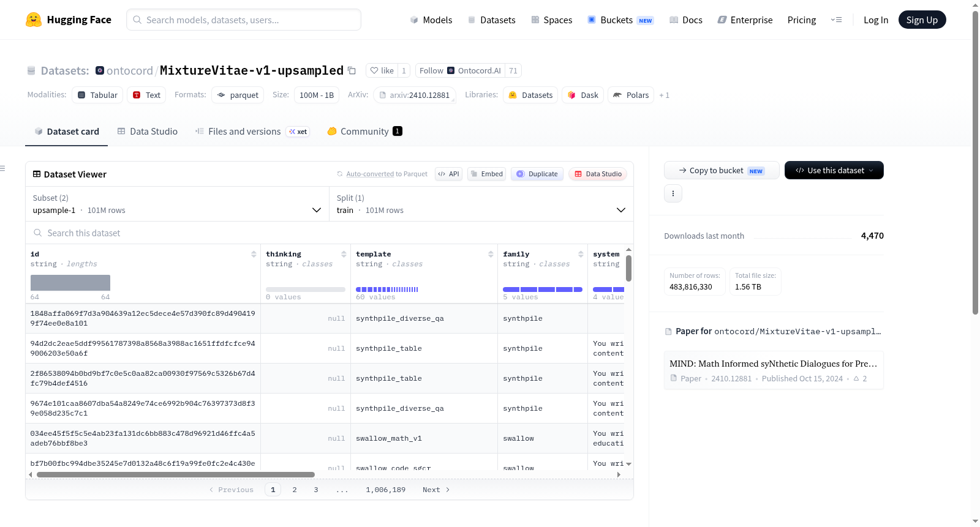Open Spaces in top navigation

coord(552,20)
